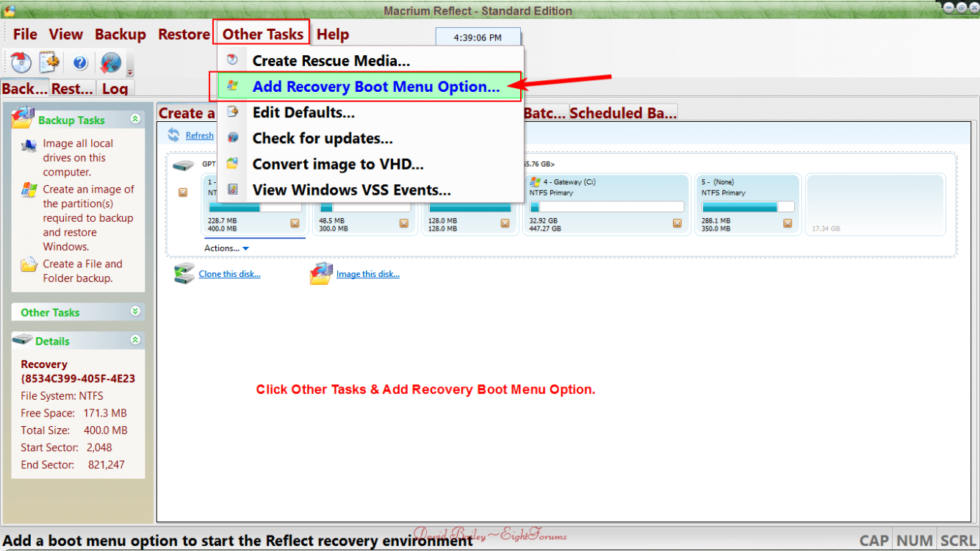Screen dimensions: 980x551
Task: Click the GPT disk drive icon
Action: pyautogui.click(x=183, y=166)
